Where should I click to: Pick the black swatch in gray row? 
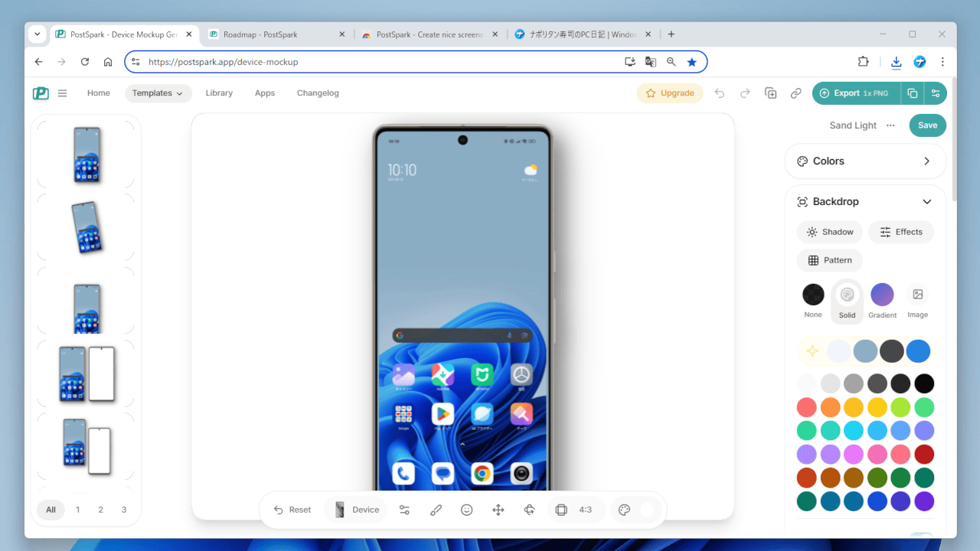point(924,383)
